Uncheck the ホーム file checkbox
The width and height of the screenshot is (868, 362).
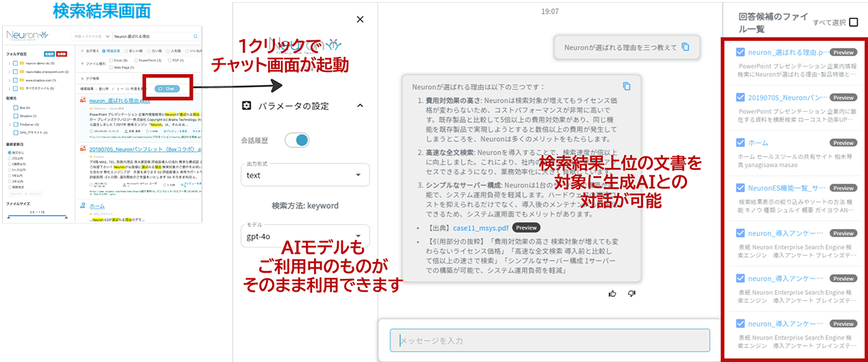[740, 143]
